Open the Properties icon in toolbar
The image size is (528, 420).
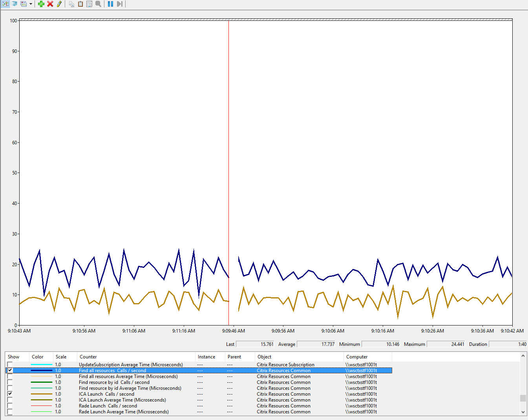click(89, 4)
